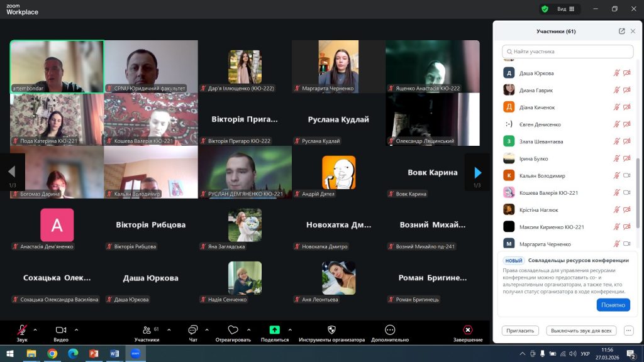Toggle the Видео camera button
Screen dimensions: 644x362
(x=61, y=330)
